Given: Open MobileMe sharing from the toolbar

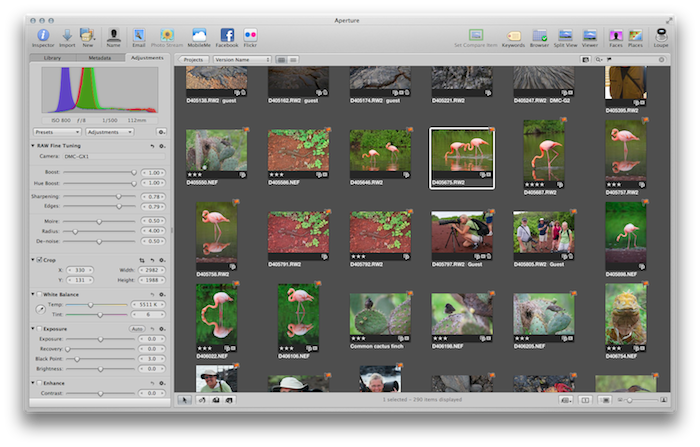Looking at the screenshot, I should (x=199, y=36).
